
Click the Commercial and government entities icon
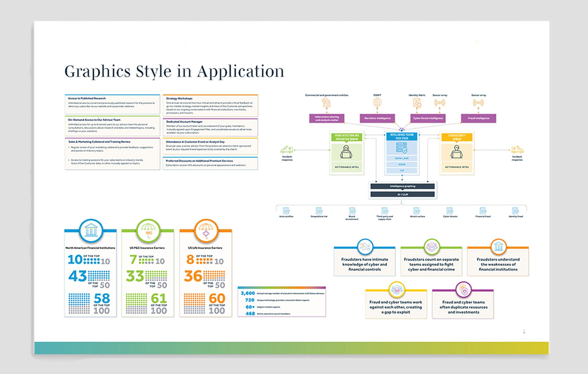coord(326,103)
